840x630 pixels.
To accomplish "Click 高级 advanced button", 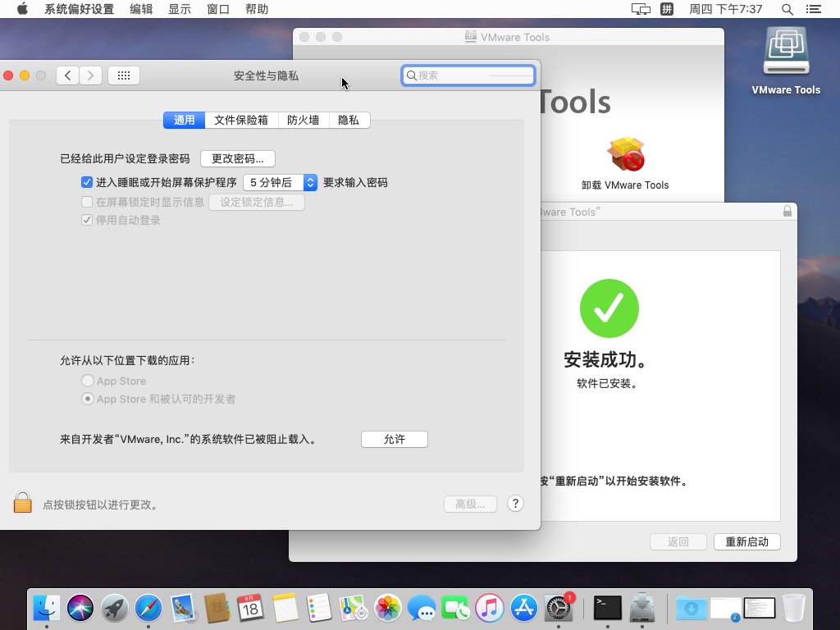I will point(470,504).
